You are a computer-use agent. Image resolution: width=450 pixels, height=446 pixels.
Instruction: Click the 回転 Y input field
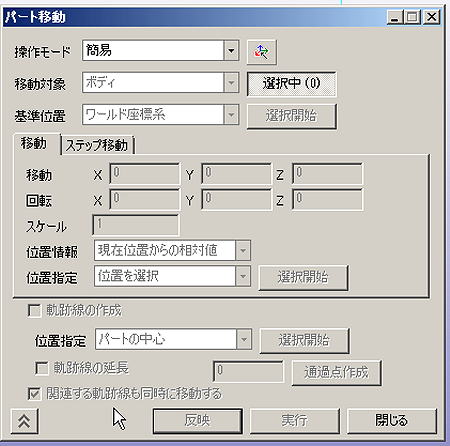point(236,199)
